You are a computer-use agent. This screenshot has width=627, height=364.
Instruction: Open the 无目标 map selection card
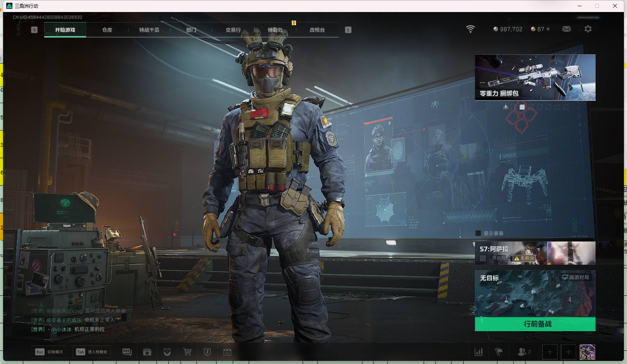pos(535,293)
